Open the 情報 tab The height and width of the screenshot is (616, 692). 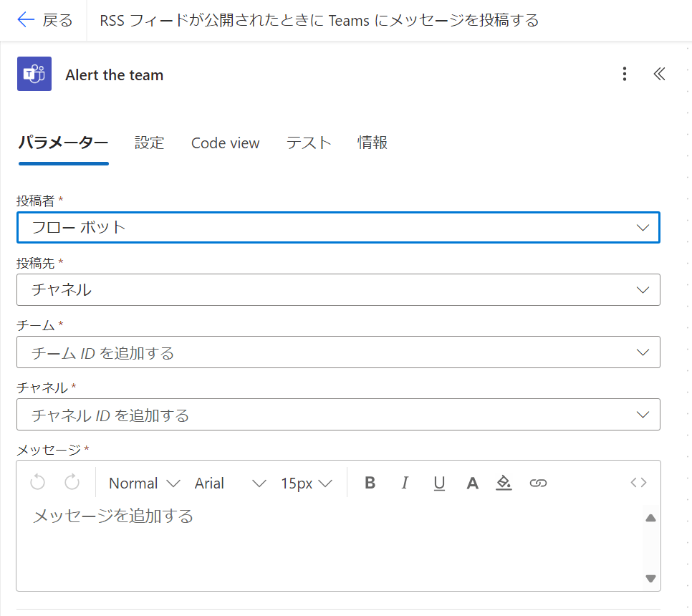[372, 143]
